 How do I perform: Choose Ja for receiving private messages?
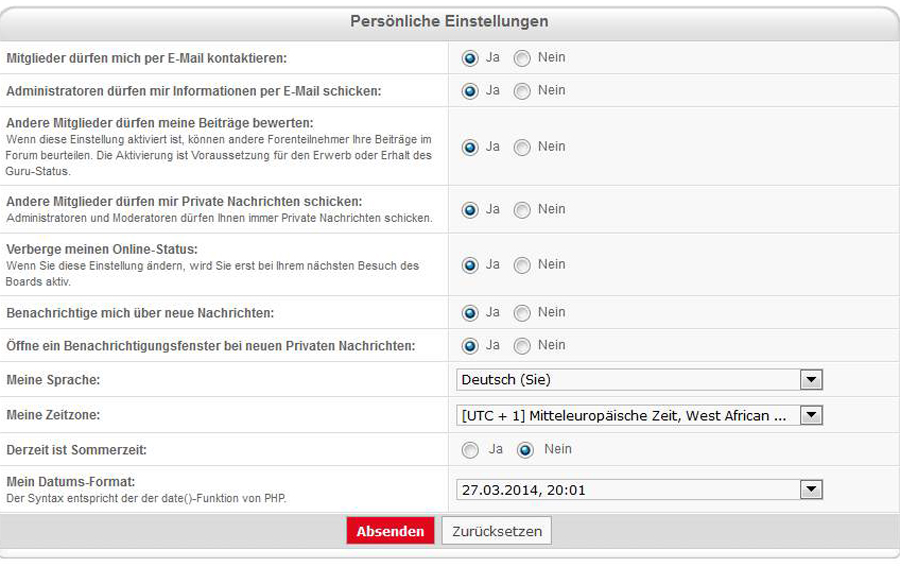pos(470,210)
